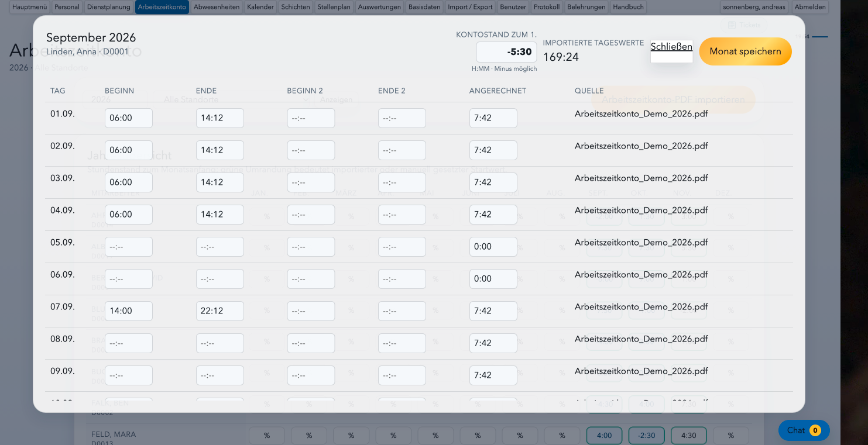Set Ende 2 time for 02.09.

(402, 150)
